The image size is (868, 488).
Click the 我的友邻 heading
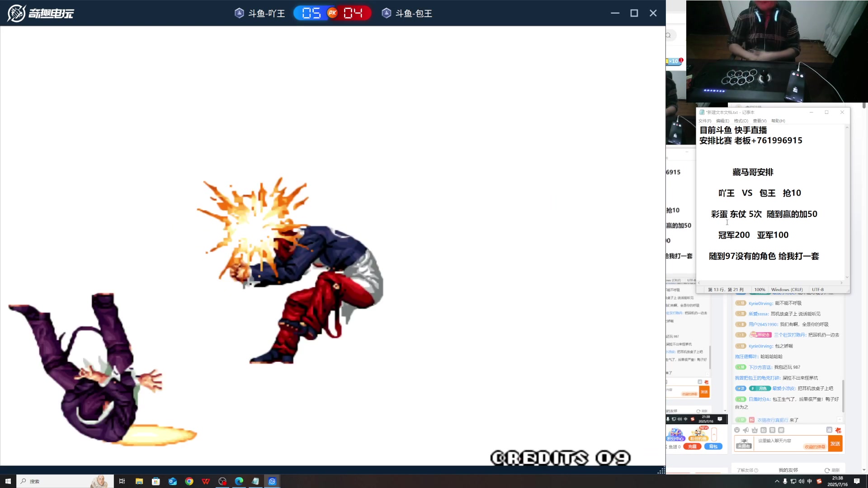pyautogui.click(x=788, y=470)
